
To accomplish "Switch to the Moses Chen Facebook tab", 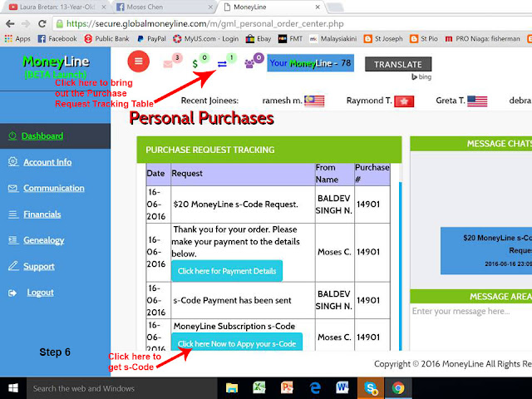I will pyautogui.click(x=165, y=7).
